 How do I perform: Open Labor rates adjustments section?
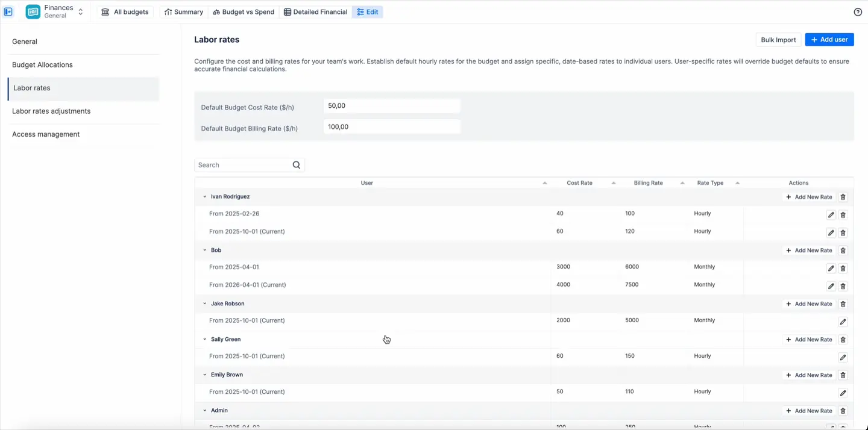pyautogui.click(x=84, y=111)
